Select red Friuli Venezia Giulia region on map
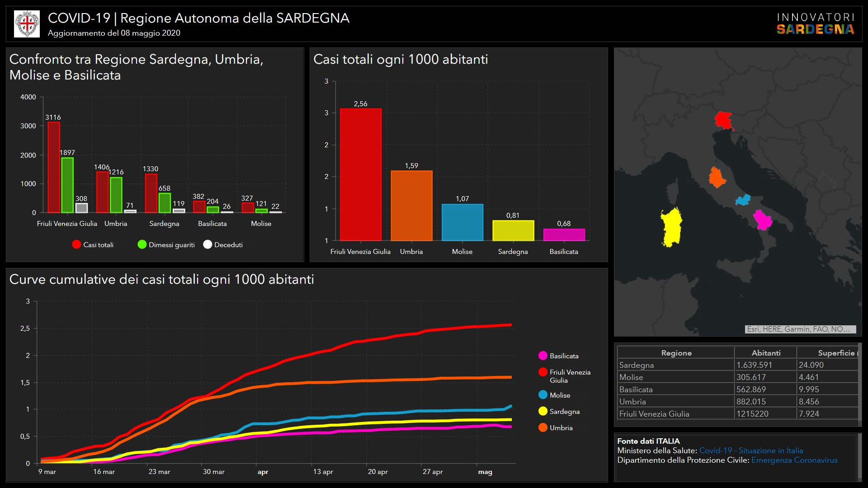The image size is (868, 488). click(x=723, y=120)
